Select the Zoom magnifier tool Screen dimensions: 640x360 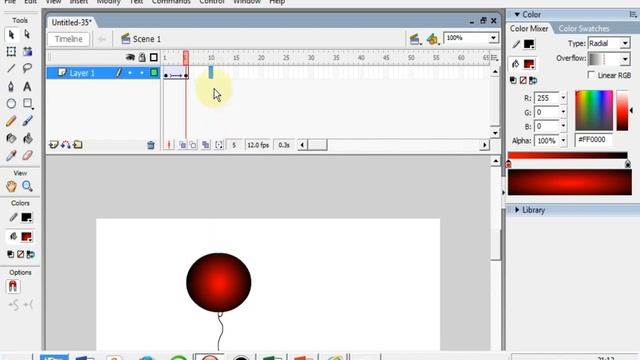[x=27, y=186]
